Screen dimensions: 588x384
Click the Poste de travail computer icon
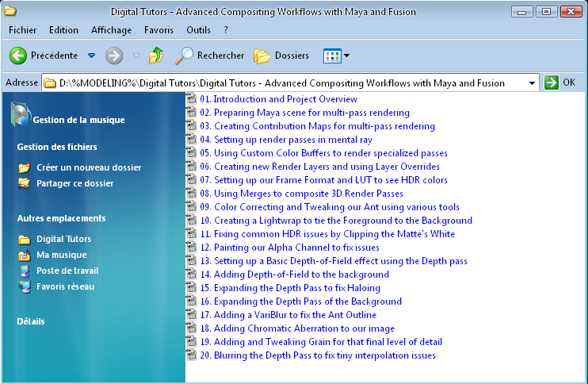pyautogui.click(x=25, y=271)
